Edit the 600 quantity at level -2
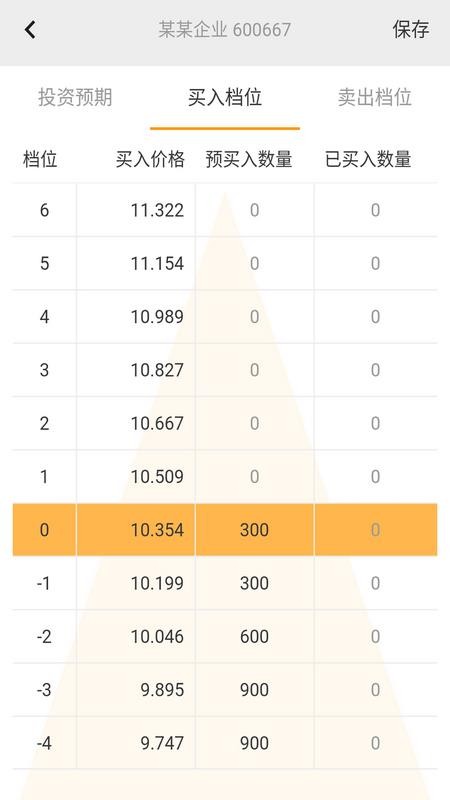 click(x=255, y=636)
